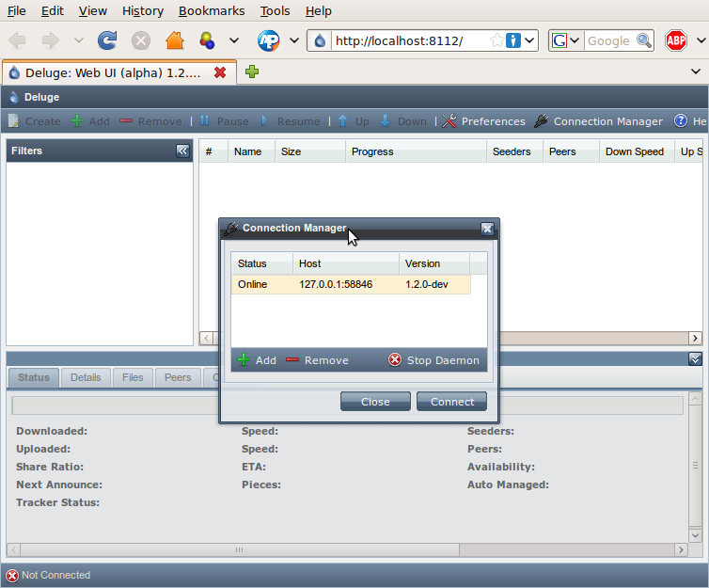
Task: Click Stop Daemon button
Action: (x=434, y=360)
